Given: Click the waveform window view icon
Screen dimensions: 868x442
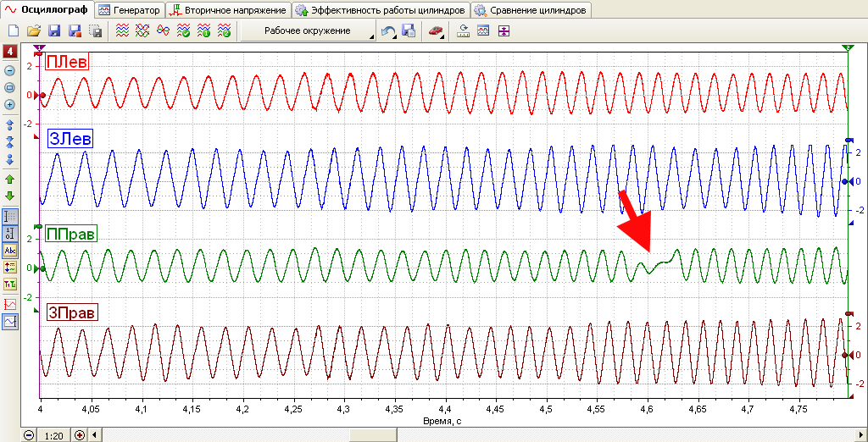Looking at the screenshot, I should [483, 31].
